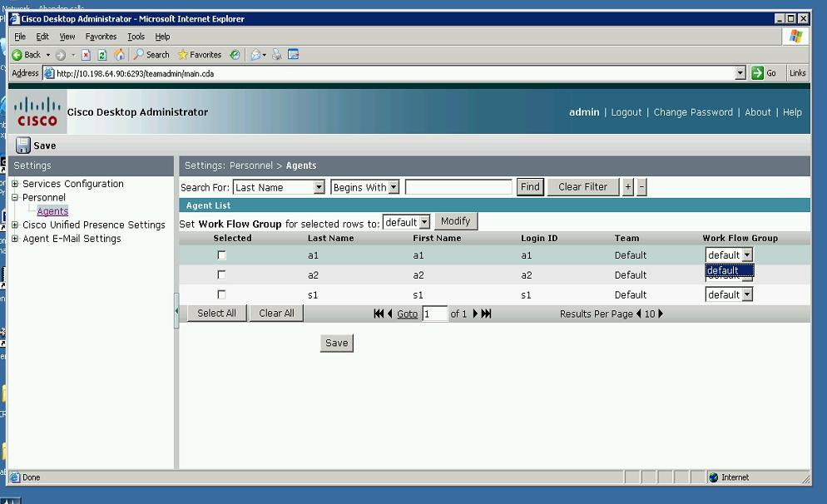The height and width of the screenshot is (504, 827).
Task: Collapse the Personnel tree node
Action: (x=15, y=198)
